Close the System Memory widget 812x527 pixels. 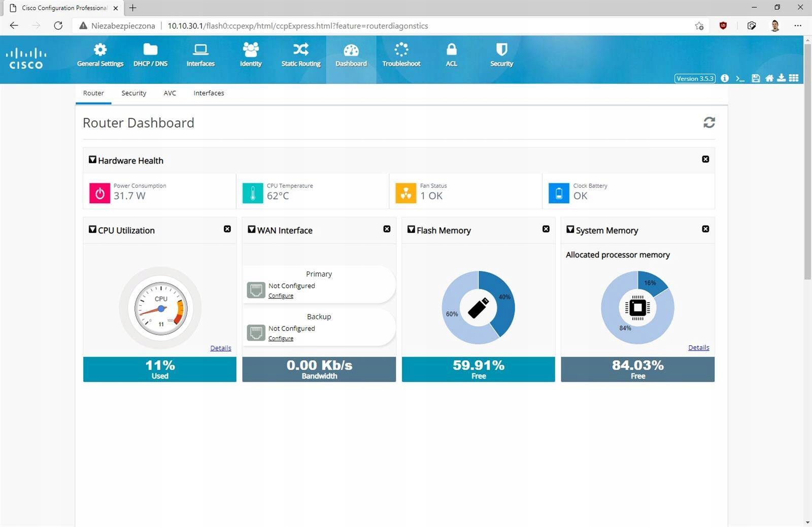click(705, 229)
